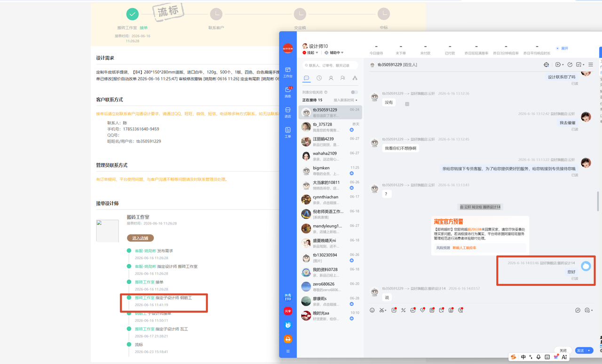
Task: Click the 进入店铺 button
Action: (x=140, y=238)
